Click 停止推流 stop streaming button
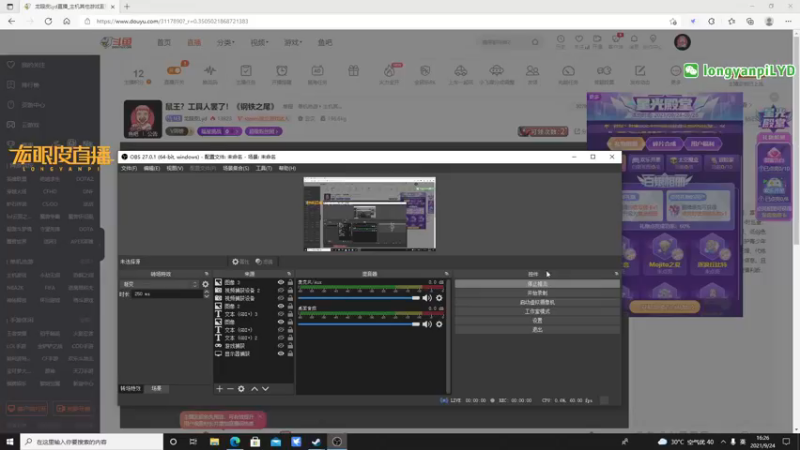 537,284
